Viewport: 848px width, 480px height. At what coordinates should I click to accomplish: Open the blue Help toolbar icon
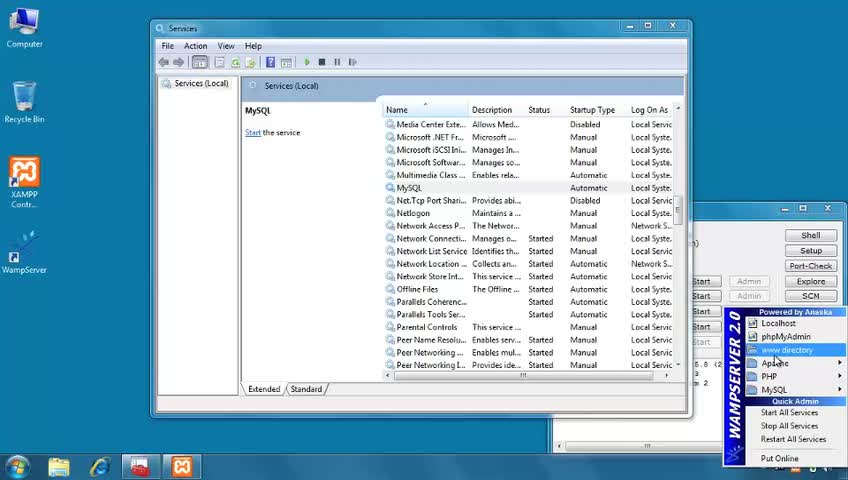(270, 62)
